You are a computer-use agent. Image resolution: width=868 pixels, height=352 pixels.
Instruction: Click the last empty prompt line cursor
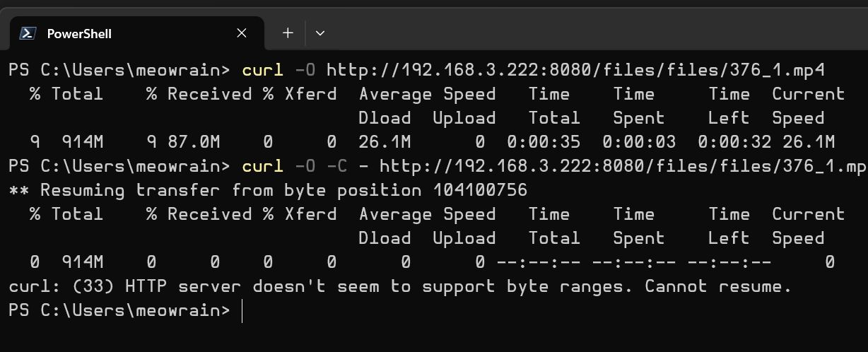[242, 310]
